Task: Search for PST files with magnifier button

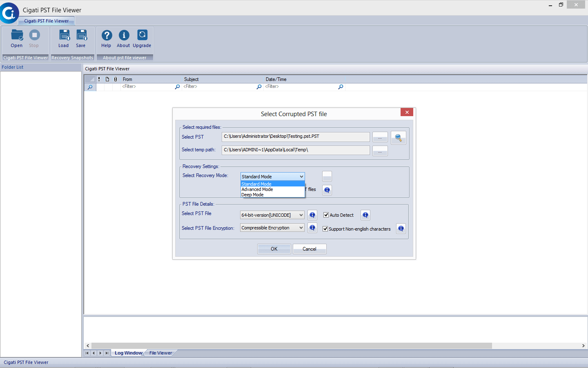Action: pos(398,138)
